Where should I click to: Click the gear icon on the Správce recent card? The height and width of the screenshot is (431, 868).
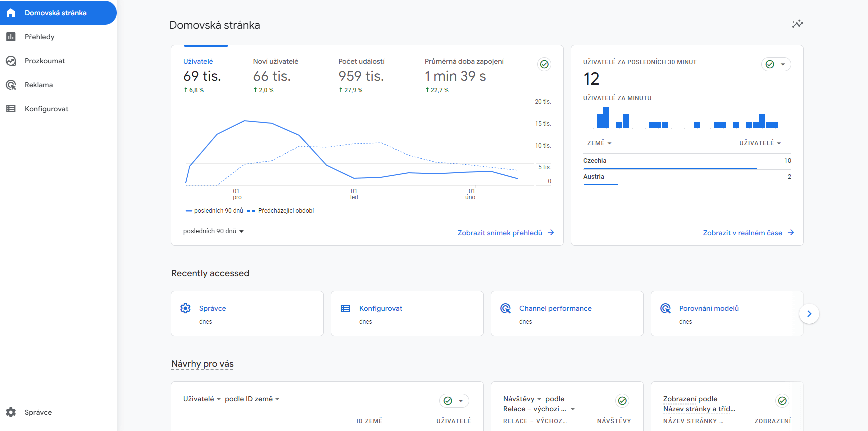(x=185, y=308)
